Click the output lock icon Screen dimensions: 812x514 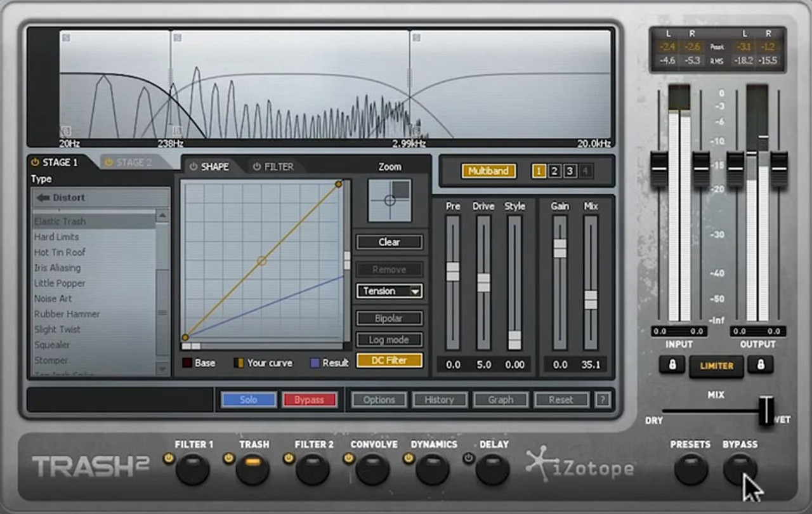760,364
